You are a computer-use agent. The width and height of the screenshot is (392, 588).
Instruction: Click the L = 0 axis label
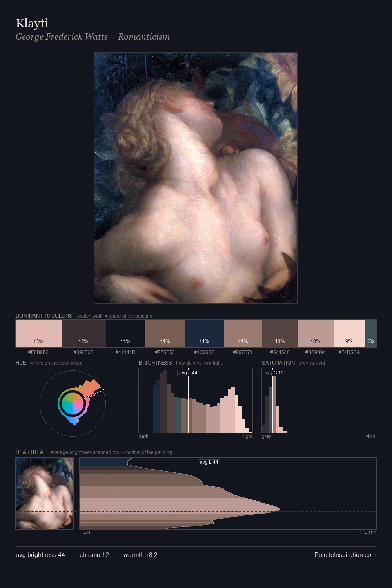pyautogui.click(x=85, y=533)
